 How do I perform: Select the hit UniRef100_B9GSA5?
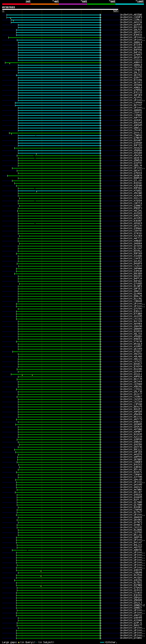131,123
